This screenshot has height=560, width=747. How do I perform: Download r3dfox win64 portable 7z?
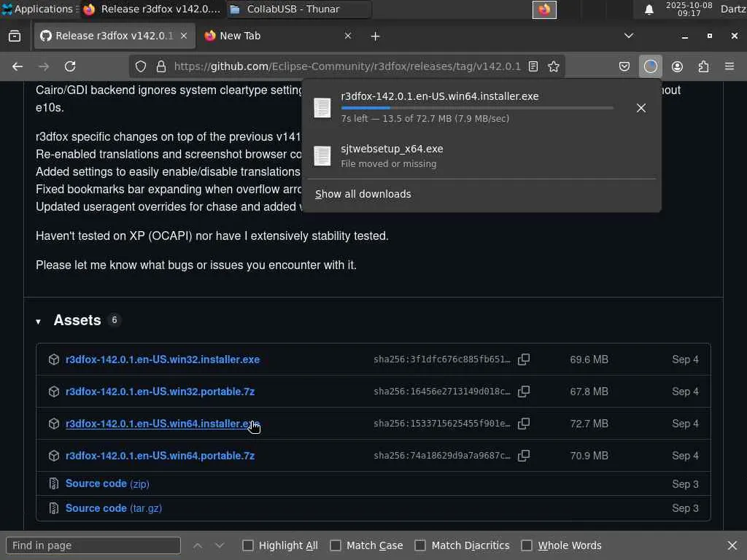coord(160,456)
